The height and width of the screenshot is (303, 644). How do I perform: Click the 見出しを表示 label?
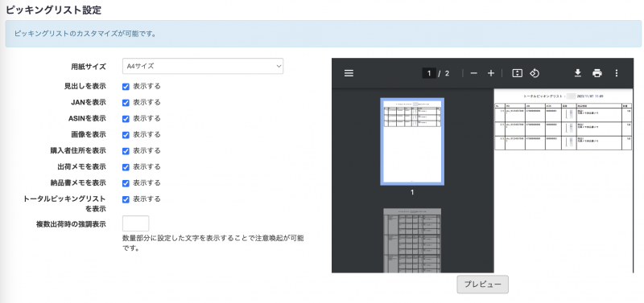pyautogui.click(x=85, y=86)
